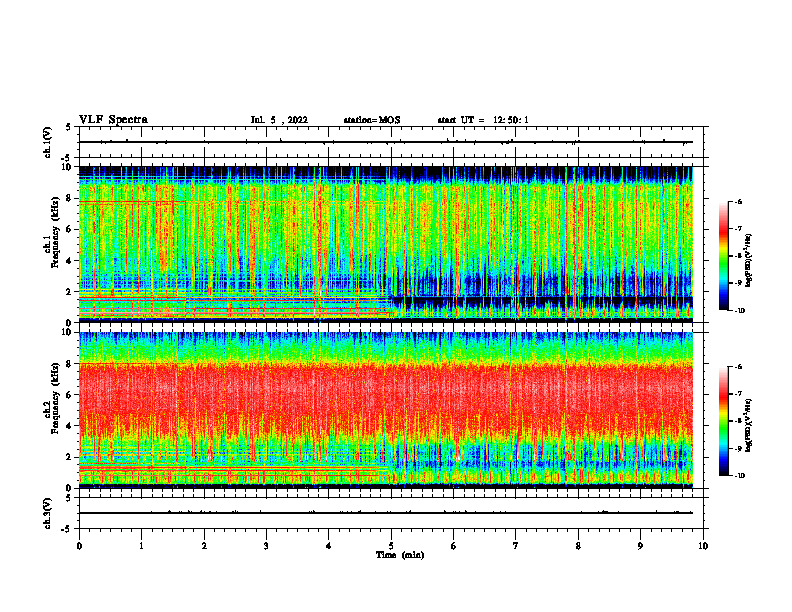This screenshot has height=612, width=792.
Task: Click the 'ch.1(V)' axis label of the top waveform panel
Action: (47, 142)
